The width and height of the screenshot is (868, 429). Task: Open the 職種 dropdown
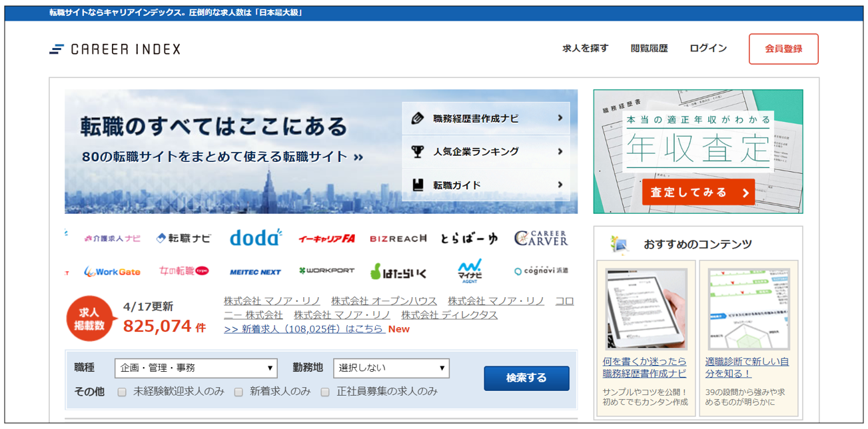pos(196,368)
